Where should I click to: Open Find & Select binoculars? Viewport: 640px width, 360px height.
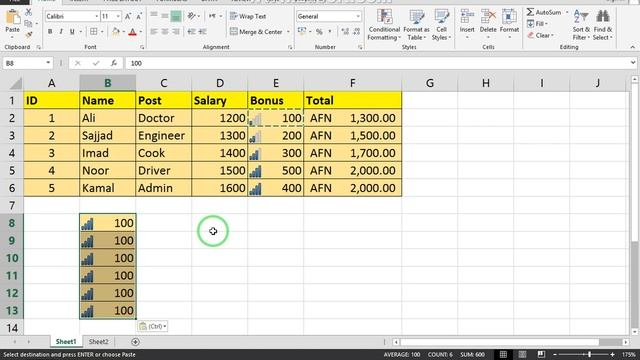pyautogui.click(x=602, y=25)
